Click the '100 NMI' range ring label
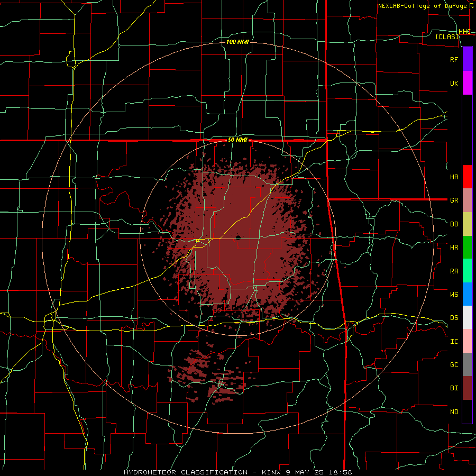The height and width of the screenshot is (476, 476). [x=237, y=42]
